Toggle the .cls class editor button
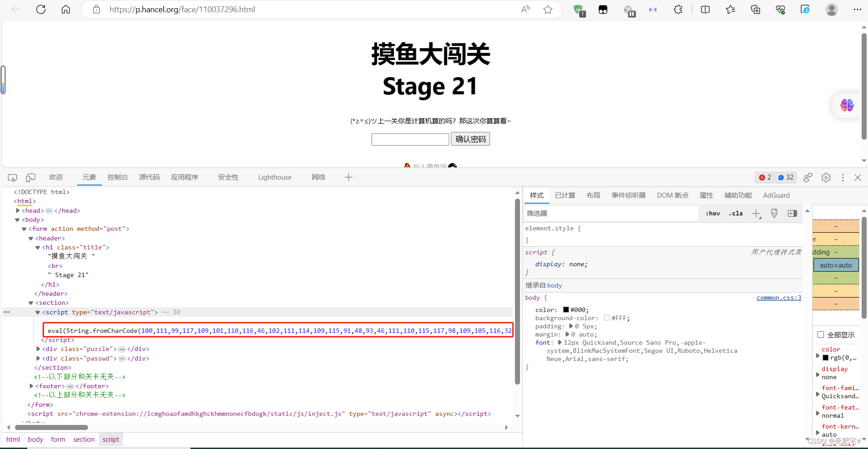Viewport: 868px width, 449px height. point(736,214)
